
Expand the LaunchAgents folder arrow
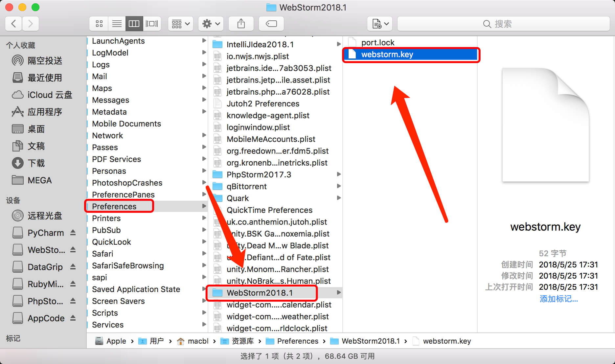click(x=204, y=41)
